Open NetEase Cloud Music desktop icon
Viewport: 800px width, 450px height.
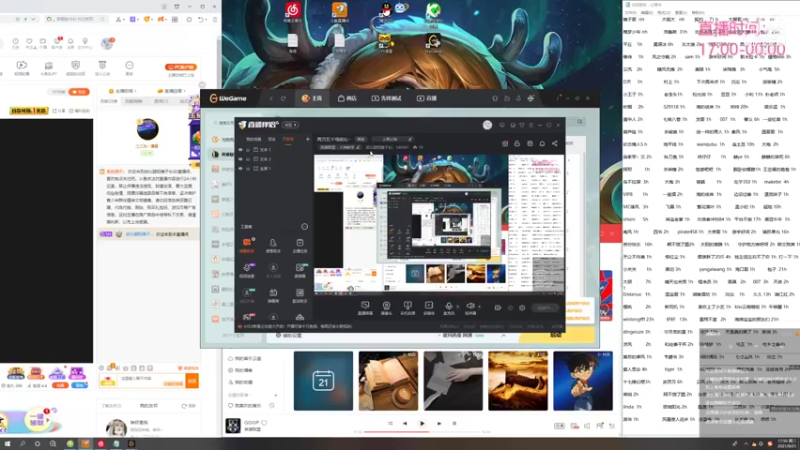click(x=293, y=12)
